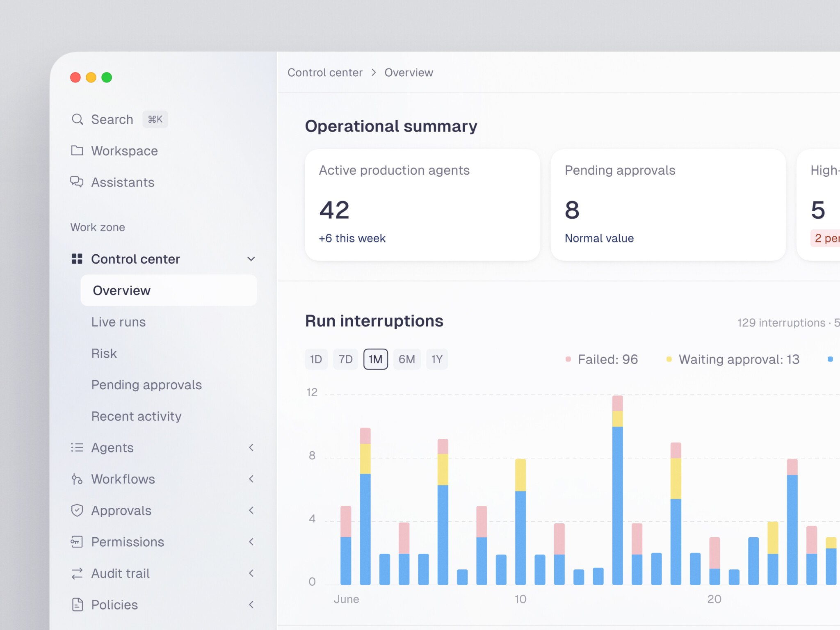Click the ⌘K shortcut badge

(x=155, y=119)
